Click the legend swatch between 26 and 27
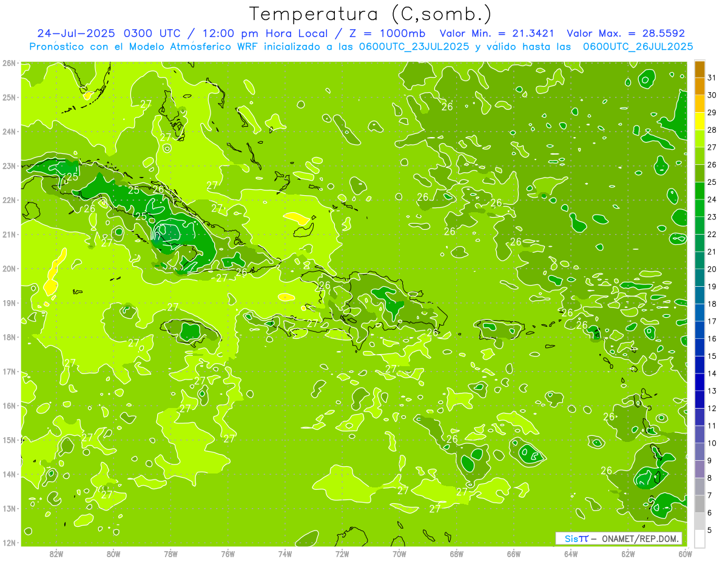Screen dimensions: 728x562 tap(699, 156)
